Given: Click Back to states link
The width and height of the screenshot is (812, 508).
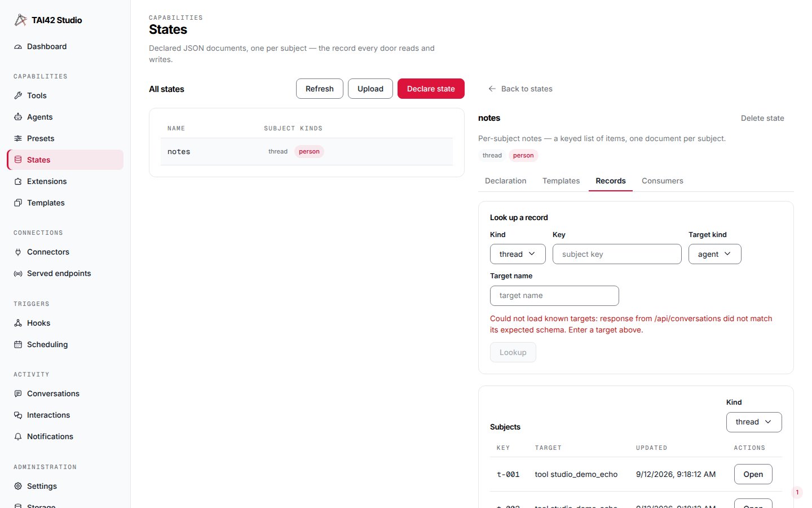Looking at the screenshot, I should click(520, 89).
